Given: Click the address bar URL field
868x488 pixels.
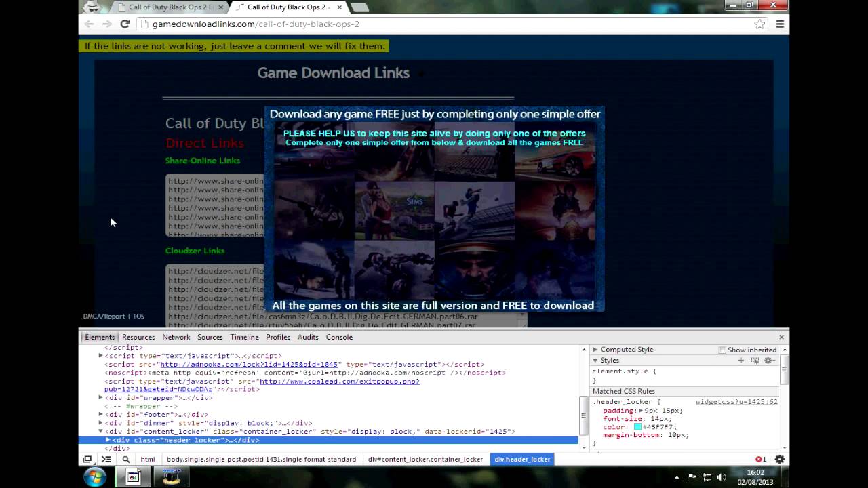Looking at the screenshot, I should pyautogui.click(x=448, y=24).
